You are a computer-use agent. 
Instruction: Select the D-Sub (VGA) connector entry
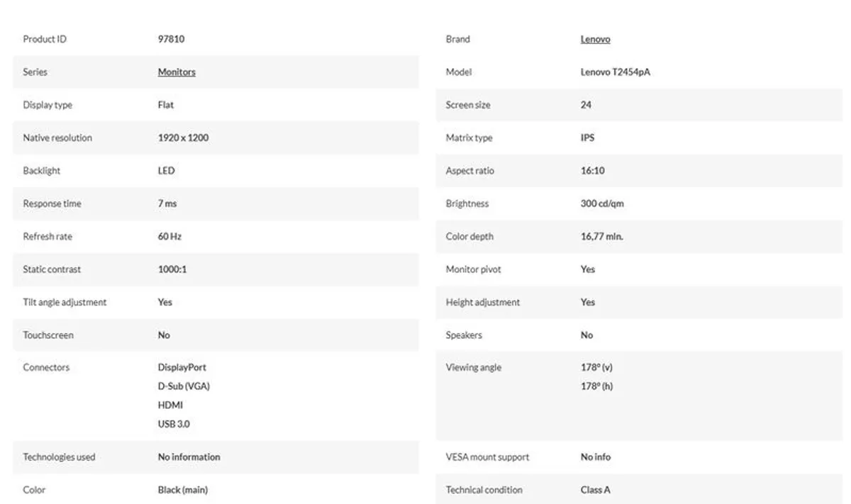pyautogui.click(x=184, y=386)
